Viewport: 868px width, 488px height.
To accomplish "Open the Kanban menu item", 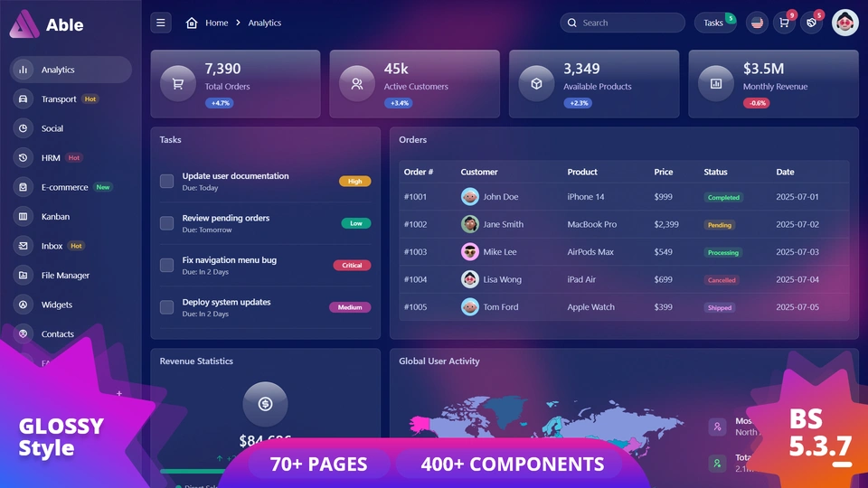I will tap(71, 216).
